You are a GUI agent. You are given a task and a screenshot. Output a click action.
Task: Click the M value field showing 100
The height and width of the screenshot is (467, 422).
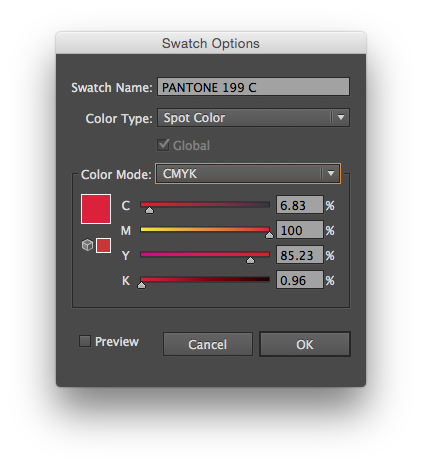300,230
